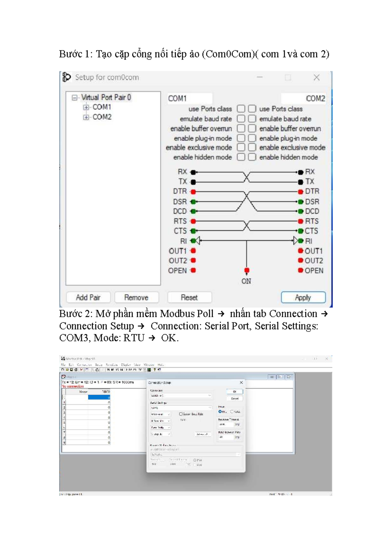
Task: Open the File menu in Modbus Poll
Action: (x=63, y=365)
